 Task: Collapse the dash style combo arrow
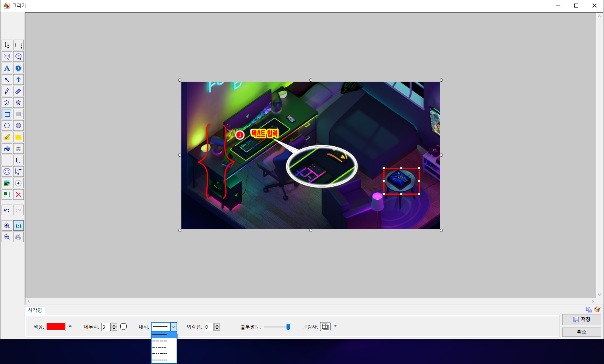(x=173, y=327)
